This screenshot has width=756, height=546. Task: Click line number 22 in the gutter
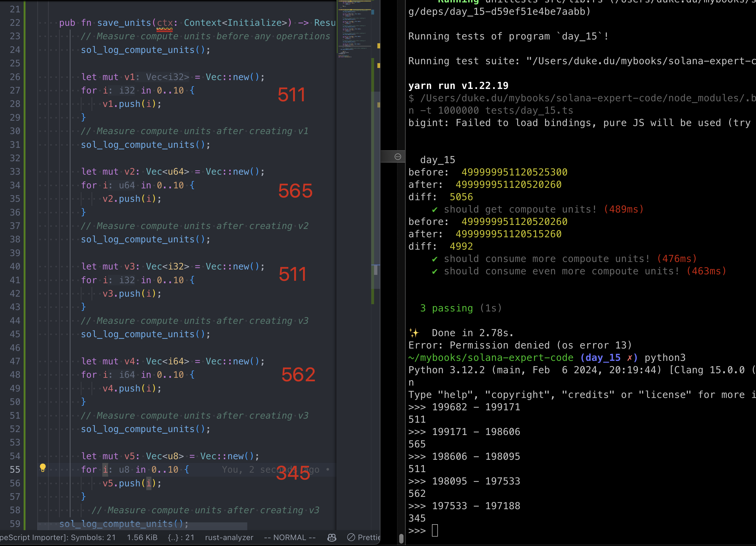tap(15, 23)
